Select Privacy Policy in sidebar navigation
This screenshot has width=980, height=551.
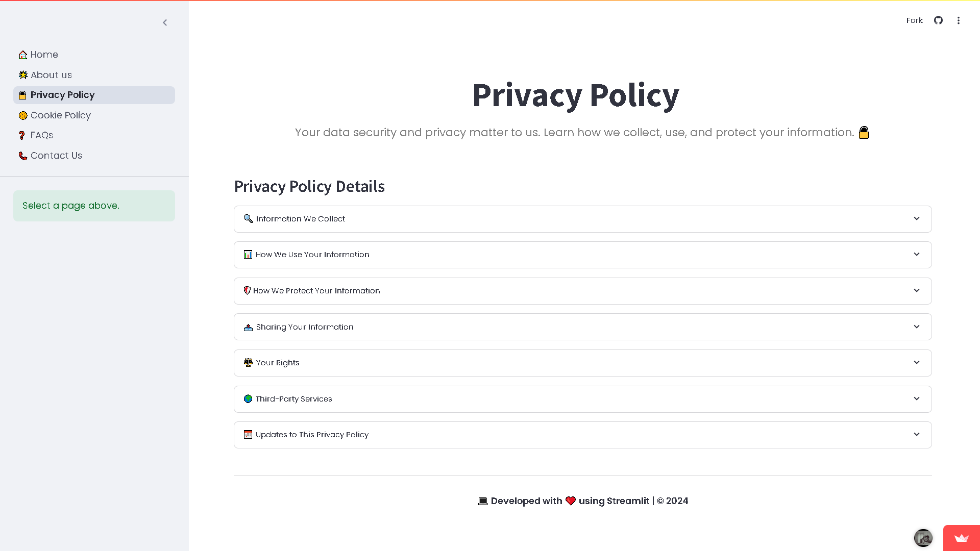pyautogui.click(x=94, y=95)
